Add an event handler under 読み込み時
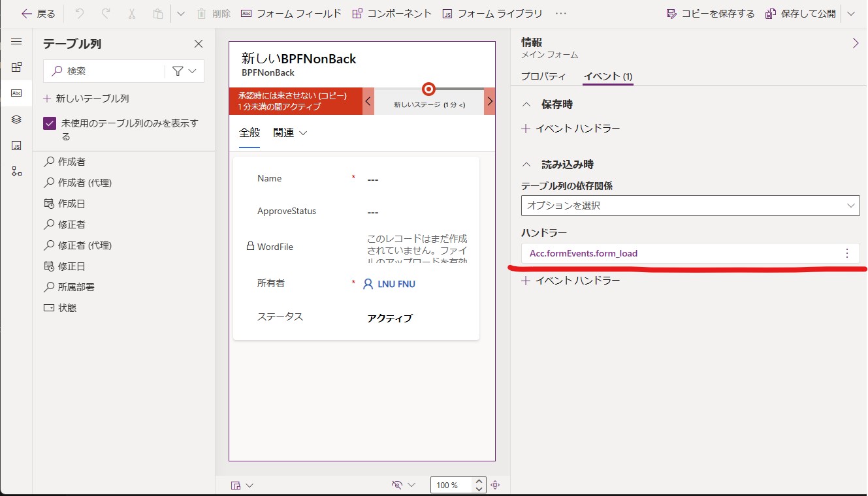The width and height of the screenshot is (868, 496). pos(571,281)
